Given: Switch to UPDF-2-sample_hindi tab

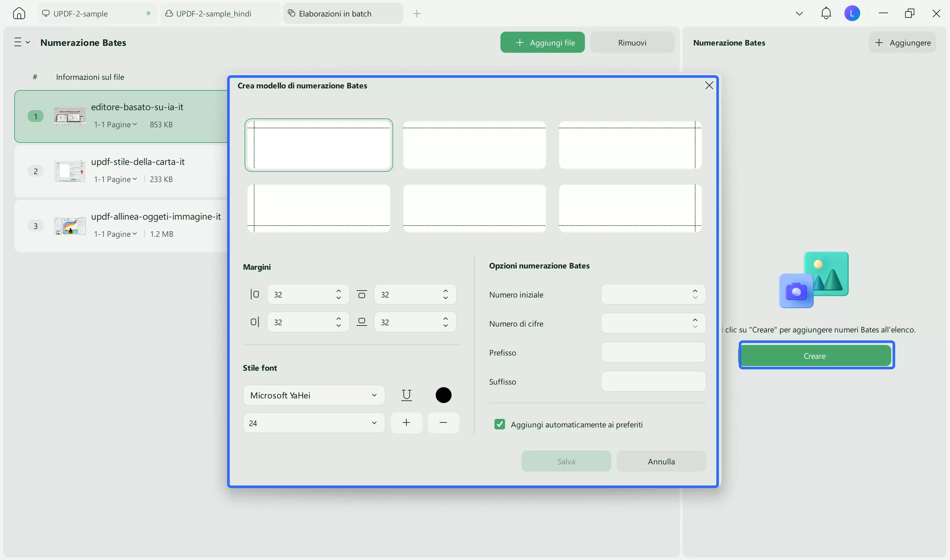Looking at the screenshot, I should (214, 14).
